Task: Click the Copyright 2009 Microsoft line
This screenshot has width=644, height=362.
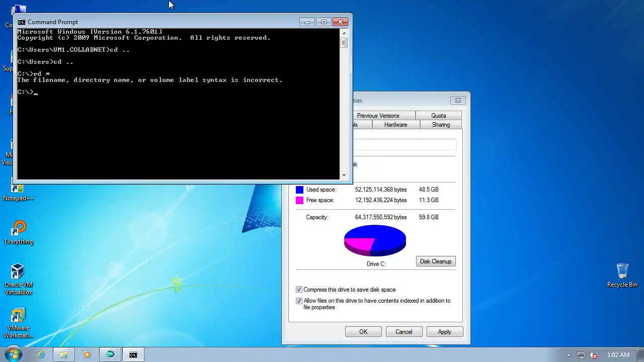Action: point(144,38)
